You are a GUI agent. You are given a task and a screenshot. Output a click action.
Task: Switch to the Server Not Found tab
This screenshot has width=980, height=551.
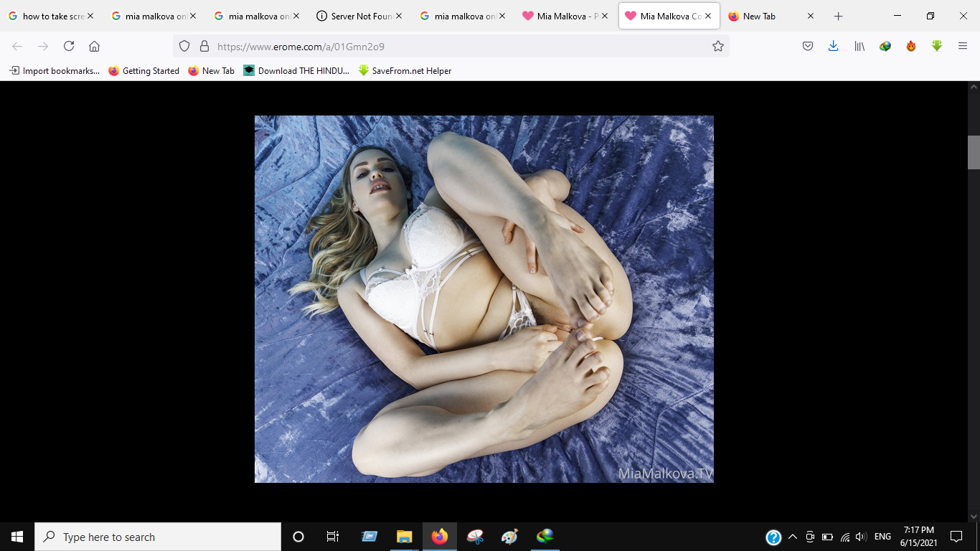click(x=359, y=16)
